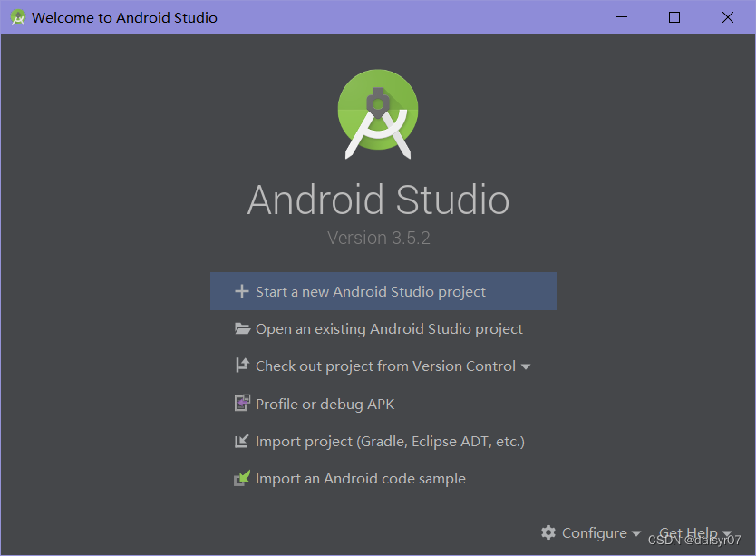The width and height of the screenshot is (756, 556).
Task: Click the Profile or debug APK icon
Action: coord(242,403)
